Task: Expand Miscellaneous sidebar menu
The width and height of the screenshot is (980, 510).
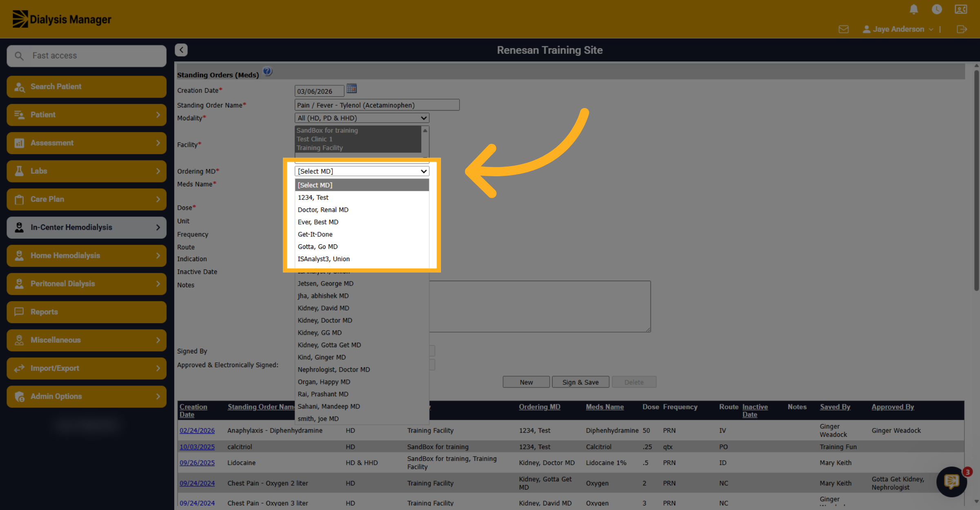Action: pos(87,340)
